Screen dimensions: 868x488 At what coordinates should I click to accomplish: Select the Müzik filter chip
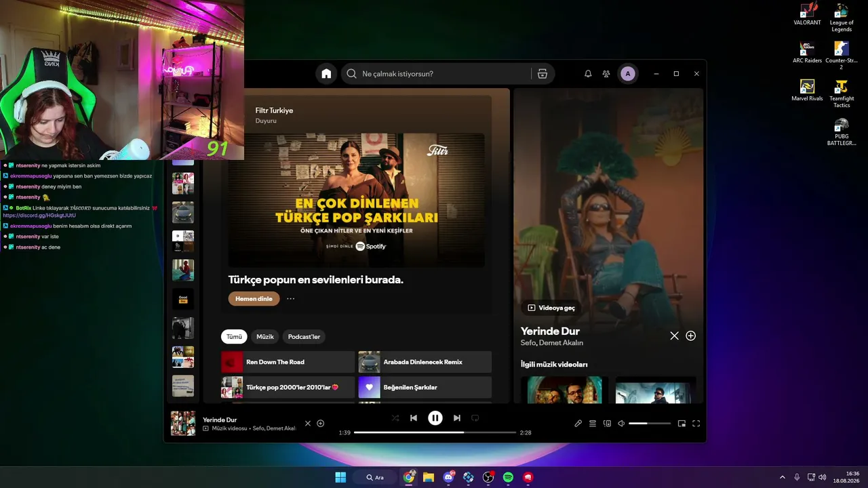click(265, 337)
